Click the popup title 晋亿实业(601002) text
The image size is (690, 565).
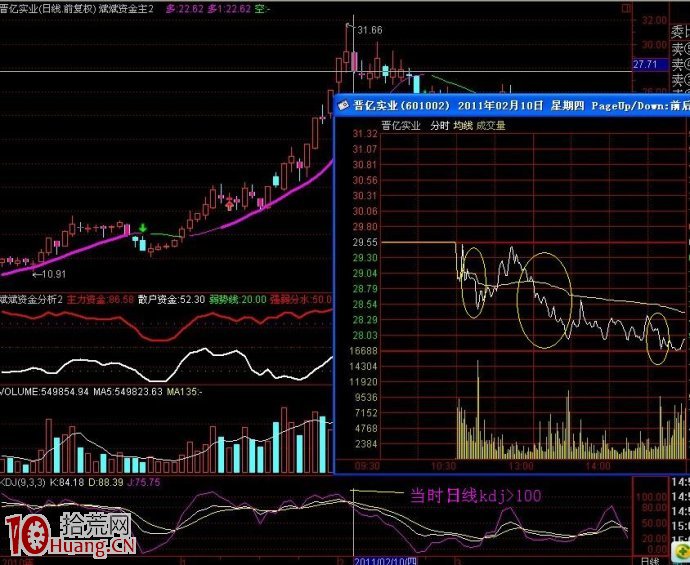coord(400,106)
